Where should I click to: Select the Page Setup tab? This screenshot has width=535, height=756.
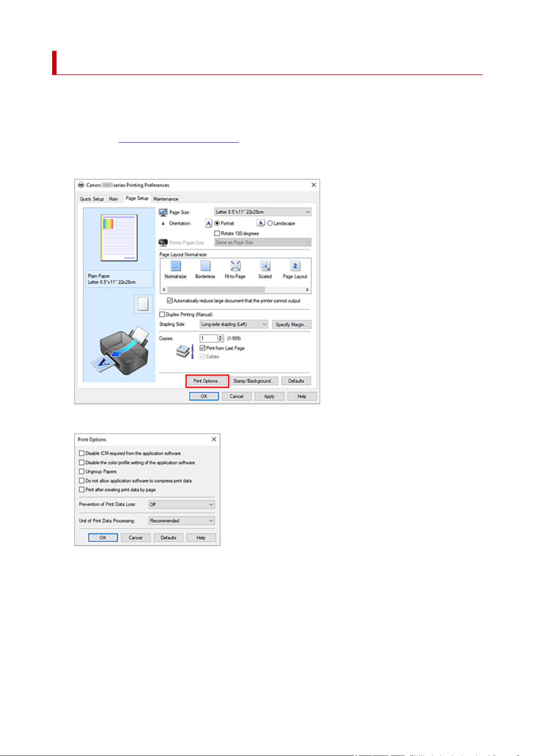point(137,198)
